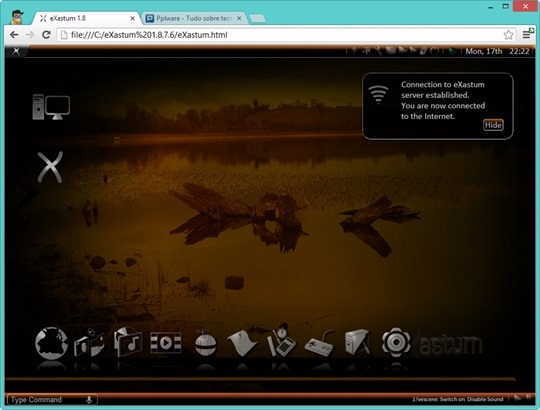Open the flower-shaped settings dock icon
Screen dimensions: 540x410
(x=396, y=342)
